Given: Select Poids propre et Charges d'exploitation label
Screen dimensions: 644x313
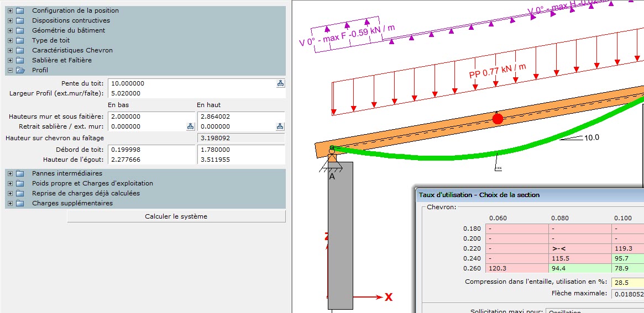Looking at the screenshot, I should (92, 183).
